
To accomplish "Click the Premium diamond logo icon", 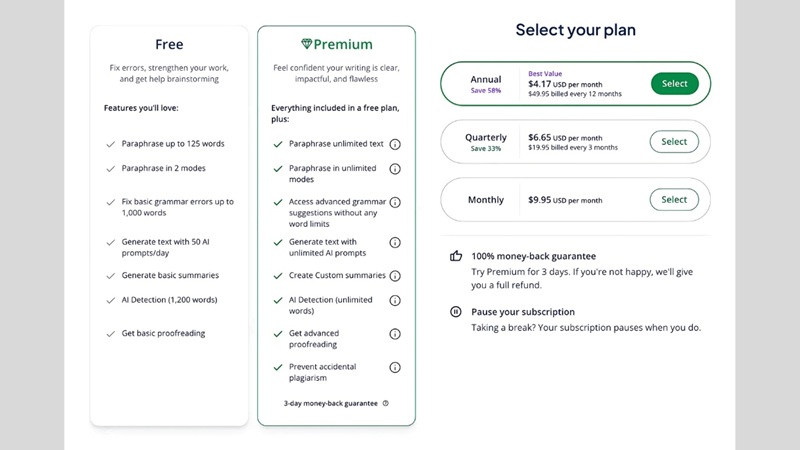I will tap(307, 44).
